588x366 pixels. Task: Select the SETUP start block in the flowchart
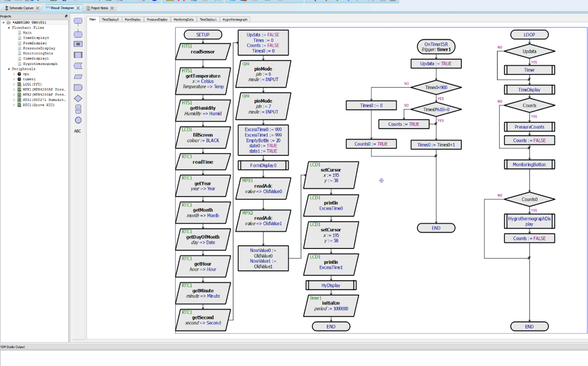tap(203, 35)
